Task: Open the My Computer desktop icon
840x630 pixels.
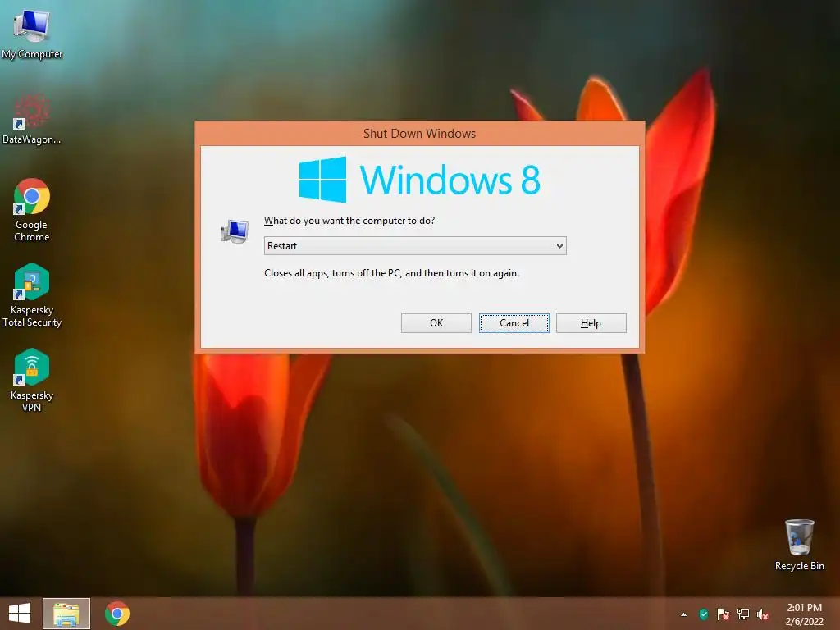Action: tap(32, 33)
